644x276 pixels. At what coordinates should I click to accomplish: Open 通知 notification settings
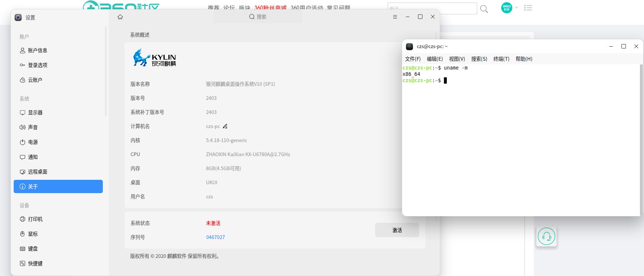[x=58, y=157]
